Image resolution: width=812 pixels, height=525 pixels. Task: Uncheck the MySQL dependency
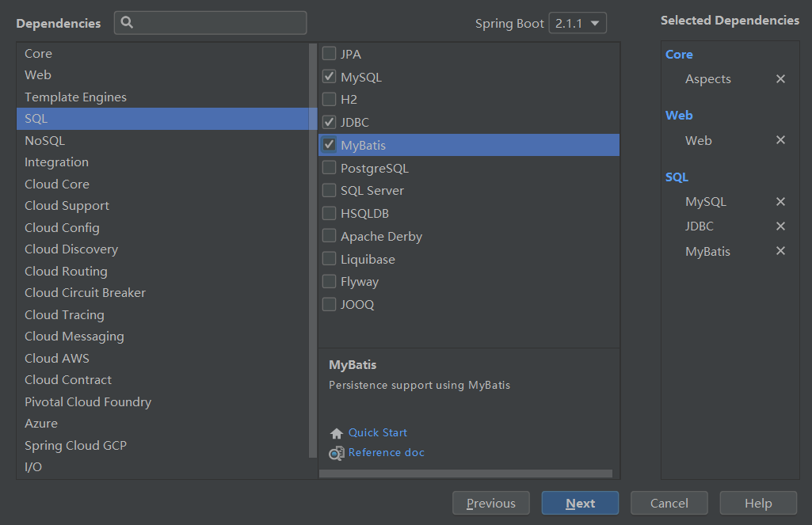329,77
